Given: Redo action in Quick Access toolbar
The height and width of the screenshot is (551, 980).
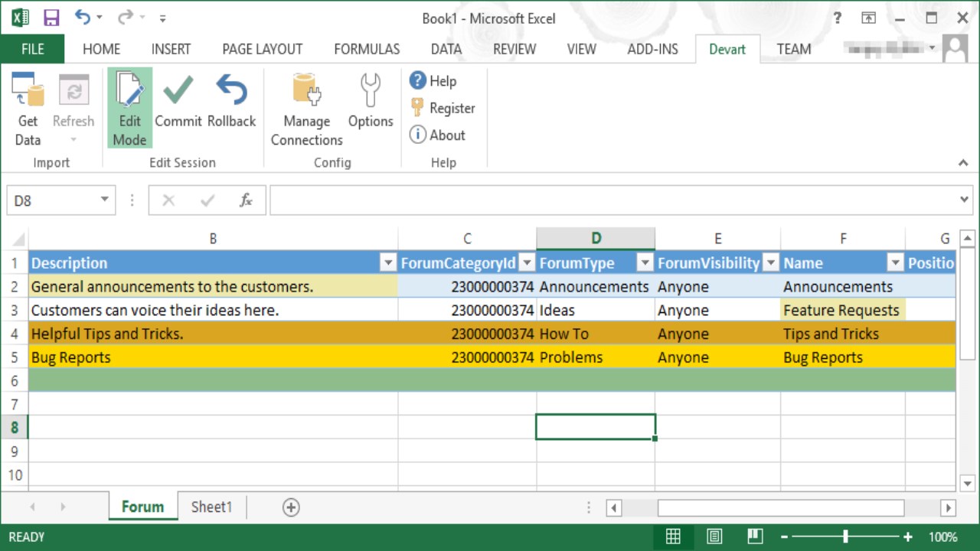Looking at the screenshot, I should 125,18.
